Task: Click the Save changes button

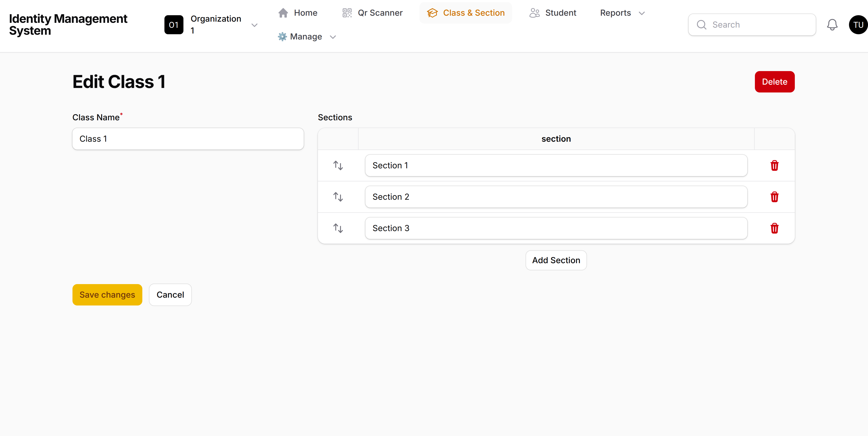Action: pos(107,295)
